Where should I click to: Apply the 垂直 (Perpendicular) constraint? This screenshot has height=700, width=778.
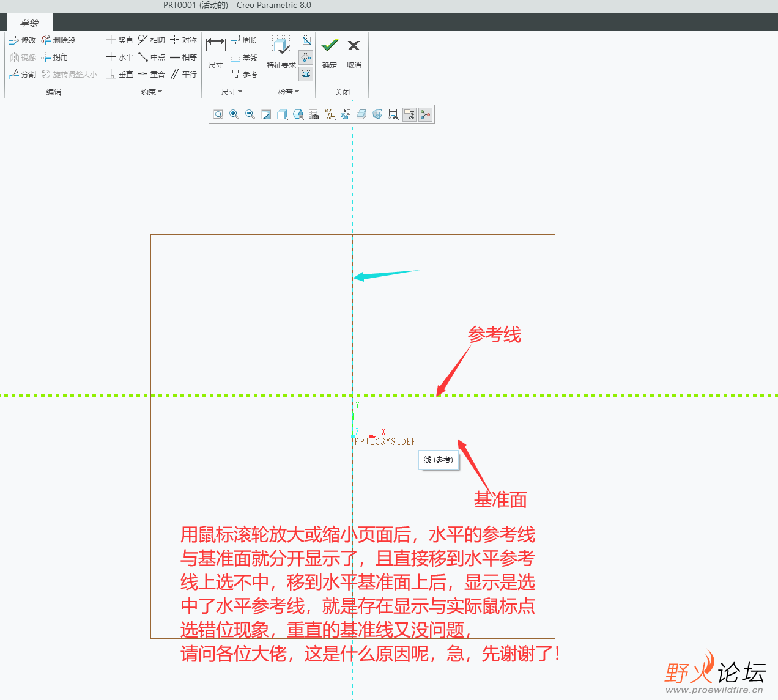pyautogui.click(x=120, y=75)
